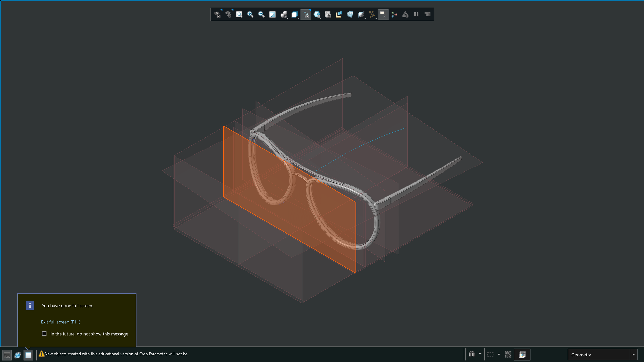Open the web browser globe icon
This screenshot has height=362, width=644.
tap(18, 355)
